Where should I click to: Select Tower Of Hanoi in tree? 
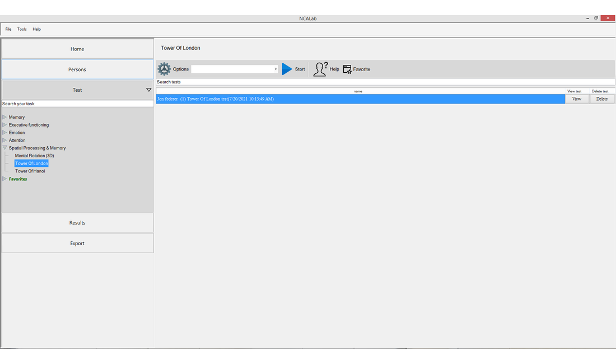30,171
